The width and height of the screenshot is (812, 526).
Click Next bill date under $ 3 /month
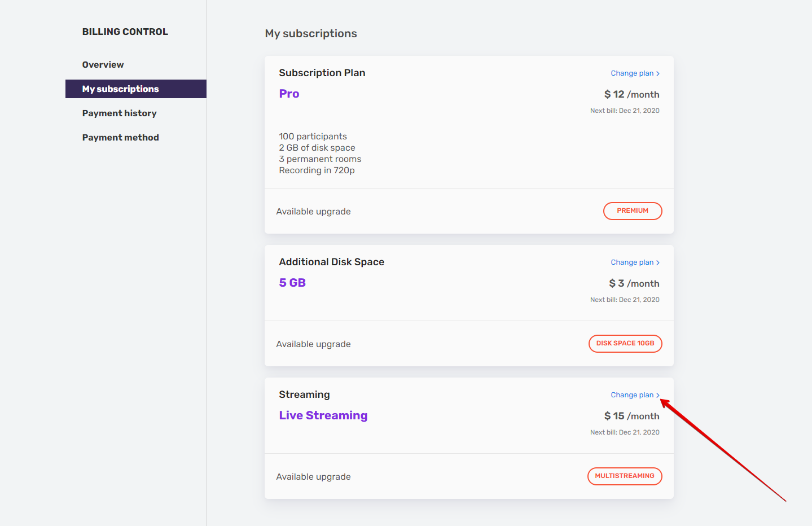[625, 300]
